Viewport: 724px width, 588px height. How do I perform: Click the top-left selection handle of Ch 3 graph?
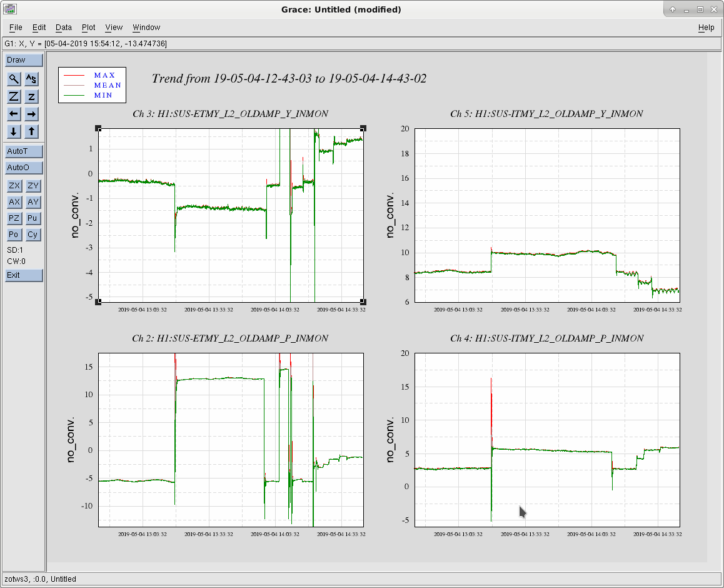(98, 128)
